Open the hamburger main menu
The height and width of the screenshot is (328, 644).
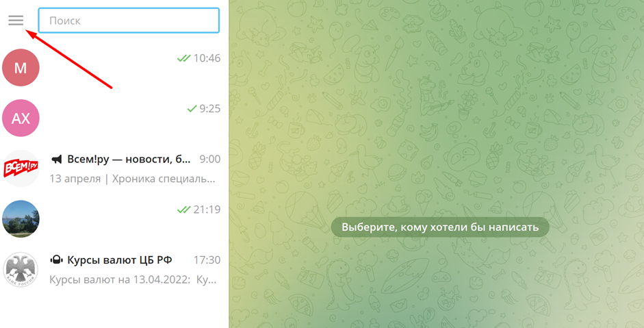16,20
